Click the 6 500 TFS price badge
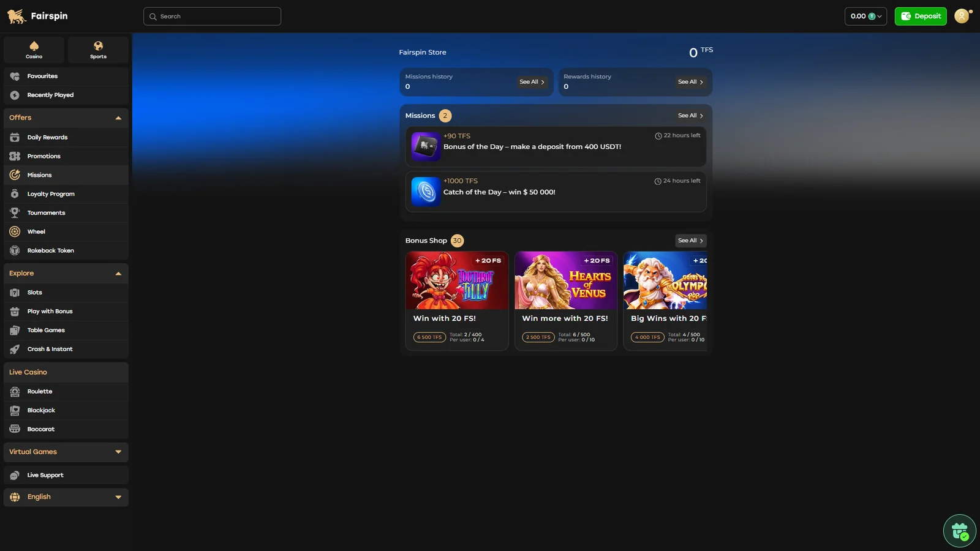Image resolution: width=980 pixels, height=551 pixels. [429, 337]
